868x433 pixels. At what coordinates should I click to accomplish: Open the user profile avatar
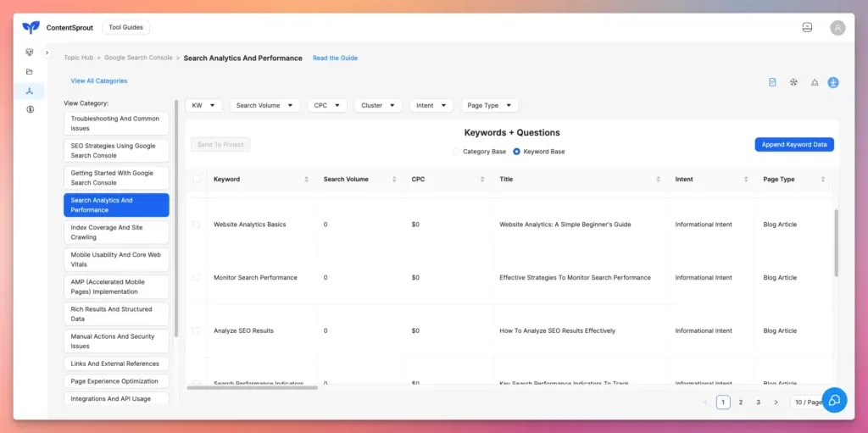(x=837, y=28)
